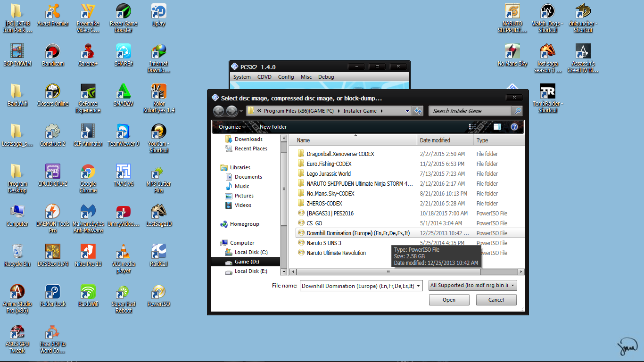Image resolution: width=644 pixels, height=362 pixels.
Task: Open the Organize dropdown menu
Action: click(232, 127)
